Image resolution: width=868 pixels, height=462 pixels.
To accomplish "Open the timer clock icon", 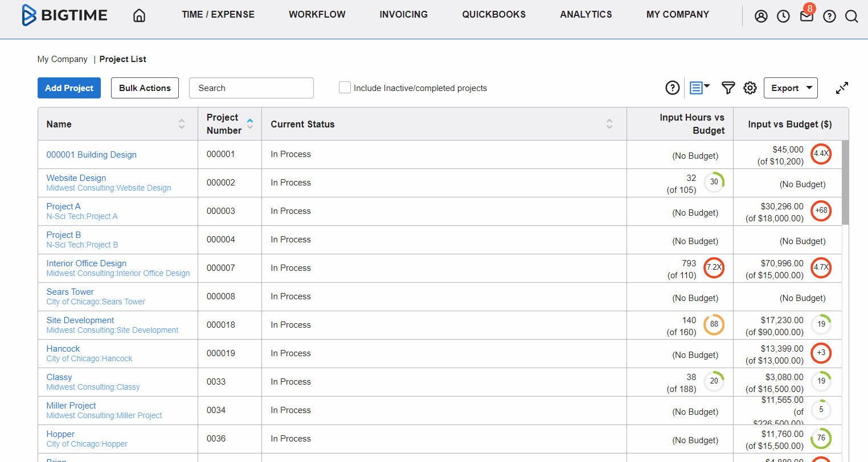I will pos(784,16).
